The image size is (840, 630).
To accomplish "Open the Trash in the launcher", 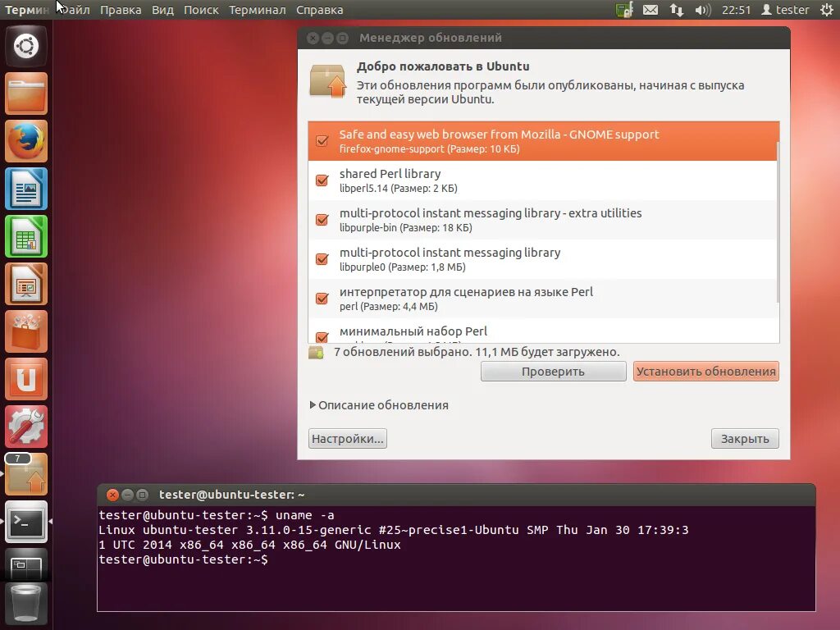I will pyautogui.click(x=26, y=604).
